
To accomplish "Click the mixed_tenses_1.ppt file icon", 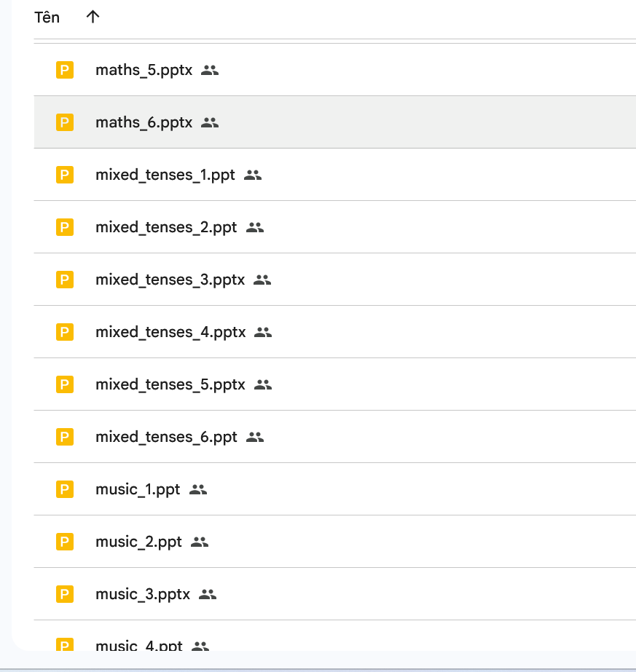I will pos(65,175).
